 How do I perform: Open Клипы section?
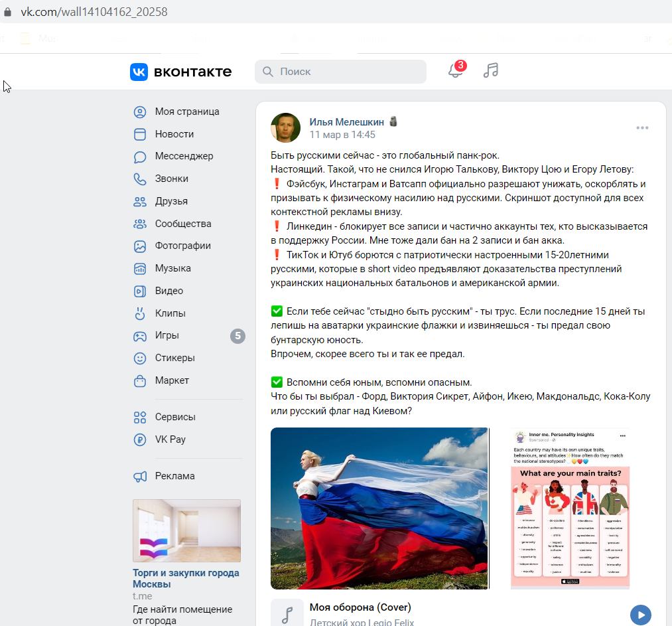pos(170,313)
